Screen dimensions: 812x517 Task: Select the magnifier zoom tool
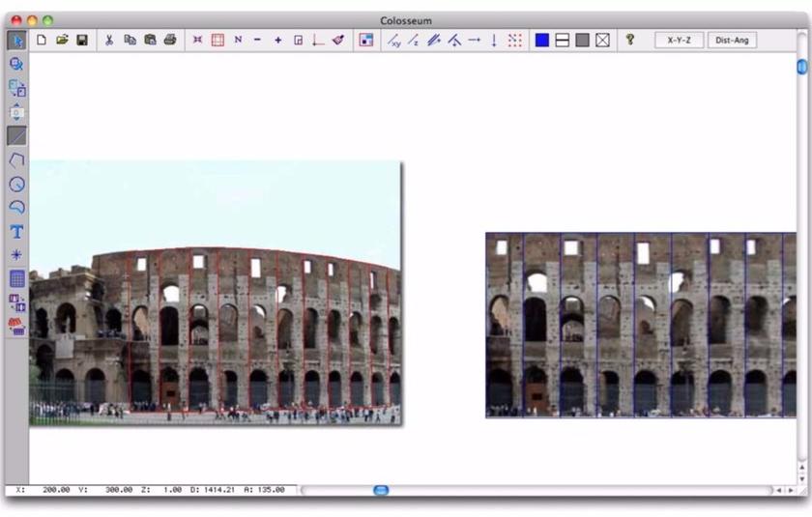point(16,64)
